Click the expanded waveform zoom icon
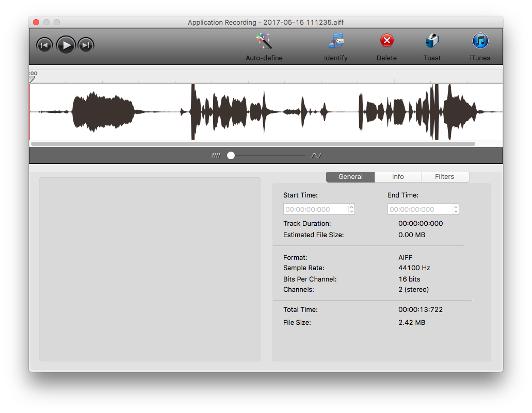Screen dimensions: 532x413 point(316,156)
